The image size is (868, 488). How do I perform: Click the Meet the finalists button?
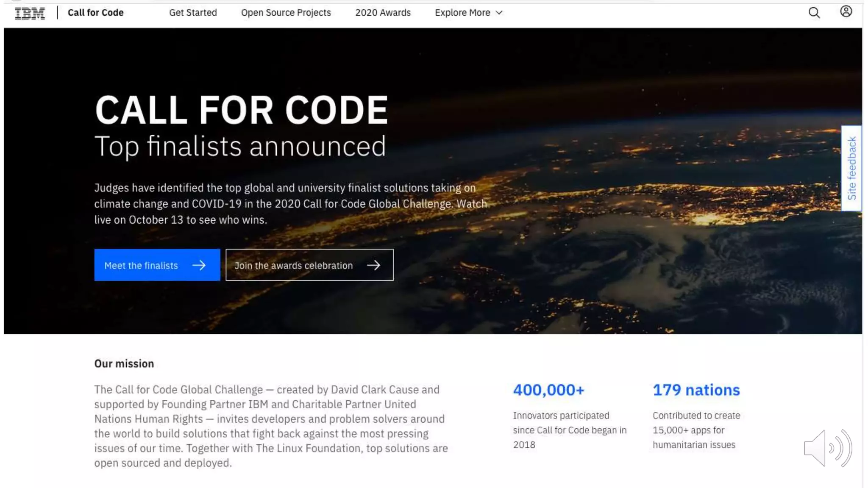coord(157,265)
